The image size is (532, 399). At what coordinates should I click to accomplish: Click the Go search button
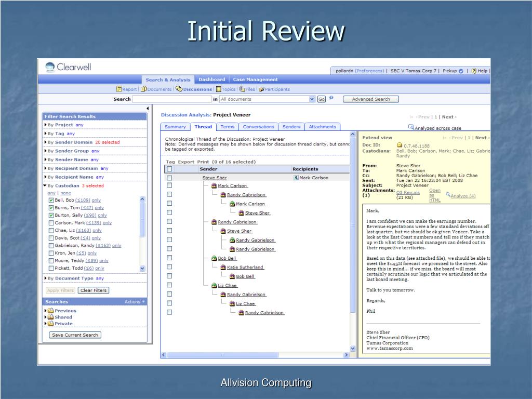pyautogui.click(x=321, y=99)
